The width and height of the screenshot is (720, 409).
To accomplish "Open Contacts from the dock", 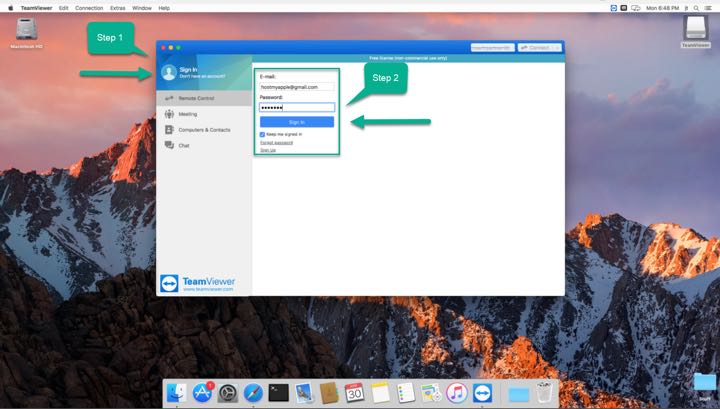I will (x=329, y=393).
